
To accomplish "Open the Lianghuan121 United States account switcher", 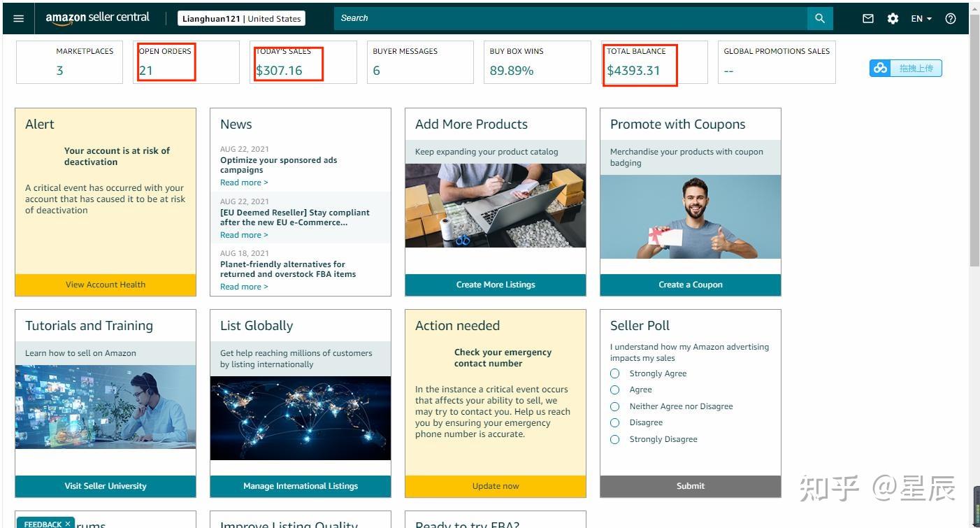I will (241, 19).
